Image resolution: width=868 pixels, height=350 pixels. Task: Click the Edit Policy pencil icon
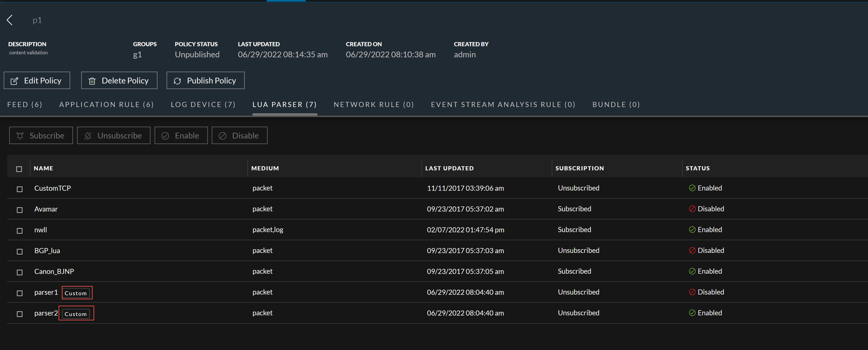point(14,81)
